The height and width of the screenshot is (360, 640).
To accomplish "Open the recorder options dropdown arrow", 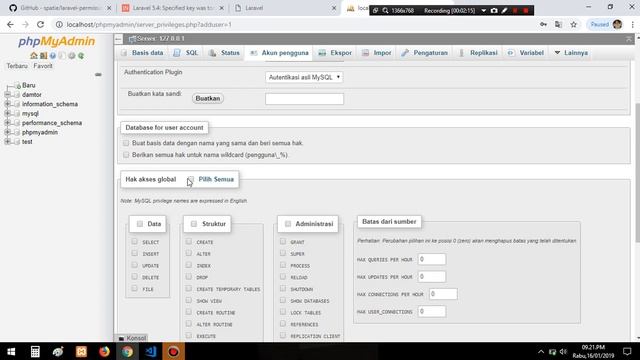I will point(483,10).
